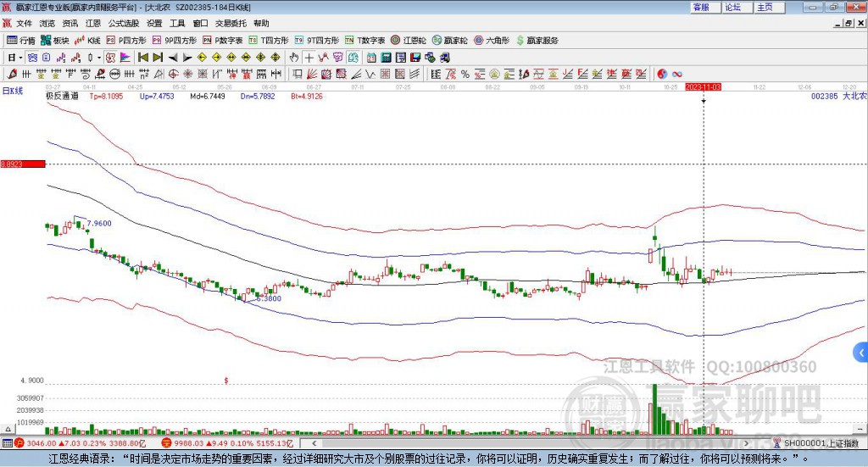Click the red 2023-11-03 date marker
The height and width of the screenshot is (467, 868).
coord(703,86)
